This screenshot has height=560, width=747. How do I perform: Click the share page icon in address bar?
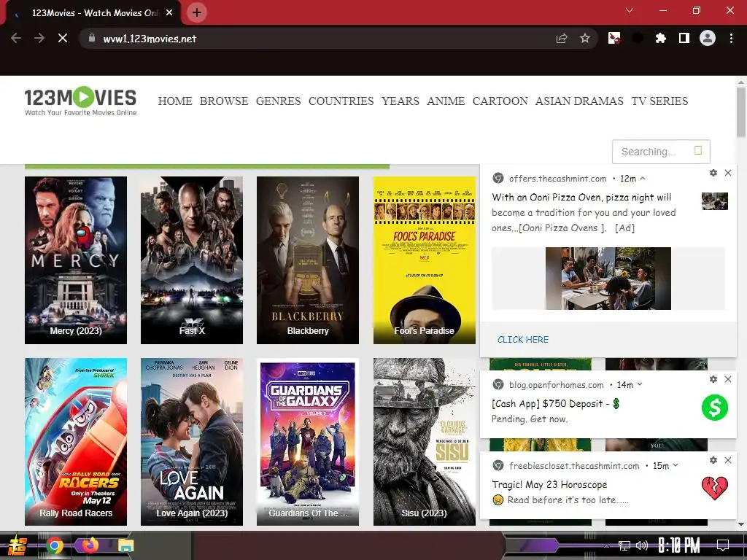tap(562, 39)
